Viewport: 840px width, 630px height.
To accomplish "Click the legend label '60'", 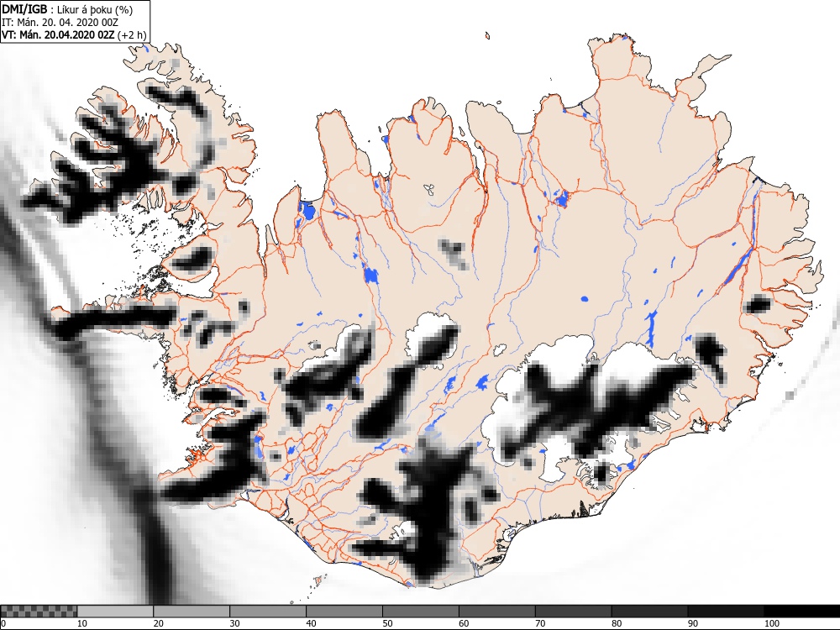I will pos(464,623).
